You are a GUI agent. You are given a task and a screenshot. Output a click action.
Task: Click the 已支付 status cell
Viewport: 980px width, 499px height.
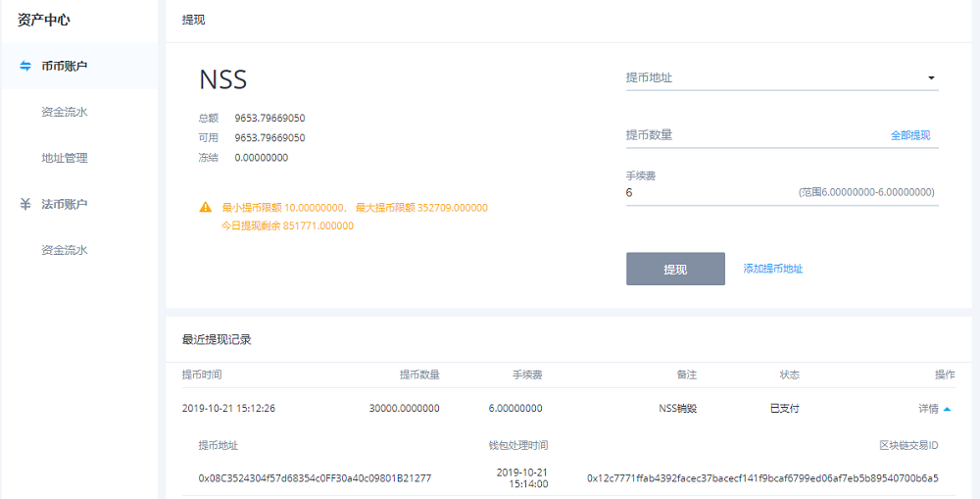pos(784,409)
